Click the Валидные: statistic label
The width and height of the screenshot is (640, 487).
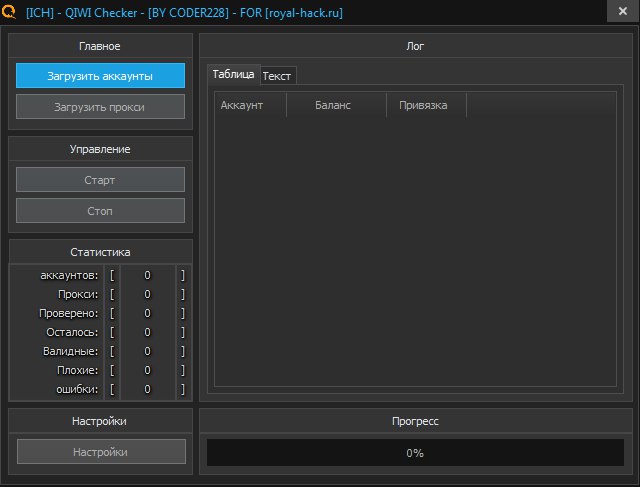pos(71,351)
